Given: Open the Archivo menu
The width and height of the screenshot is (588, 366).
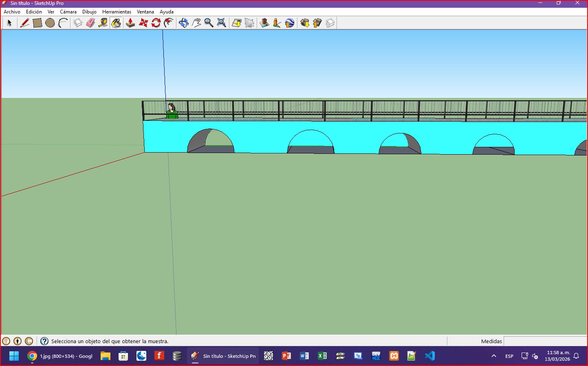Looking at the screenshot, I should click(x=12, y=12).
